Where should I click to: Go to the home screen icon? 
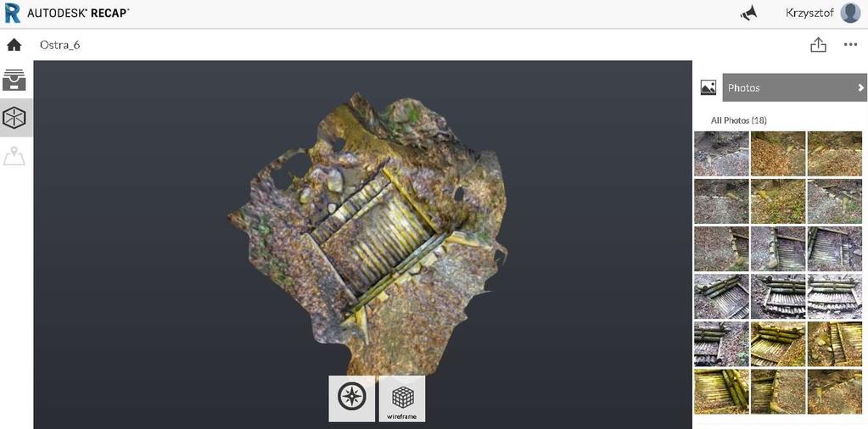click(14, 45)
